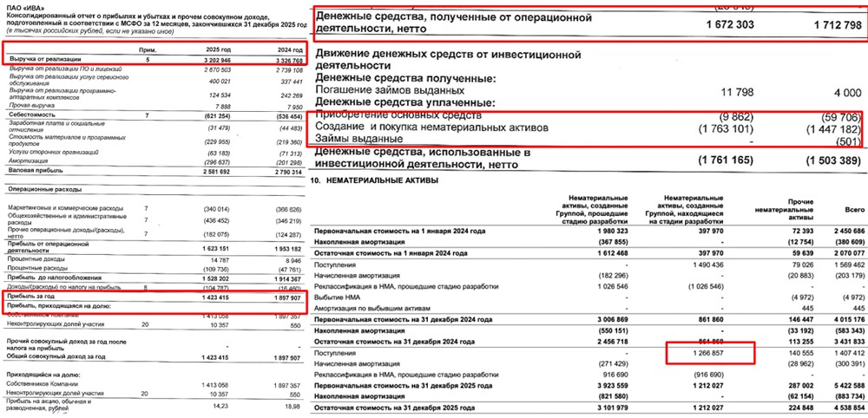
Task: Click the 2024 revenue value 3 326 768
Action: pyautogui.click(x=280, y=61)
